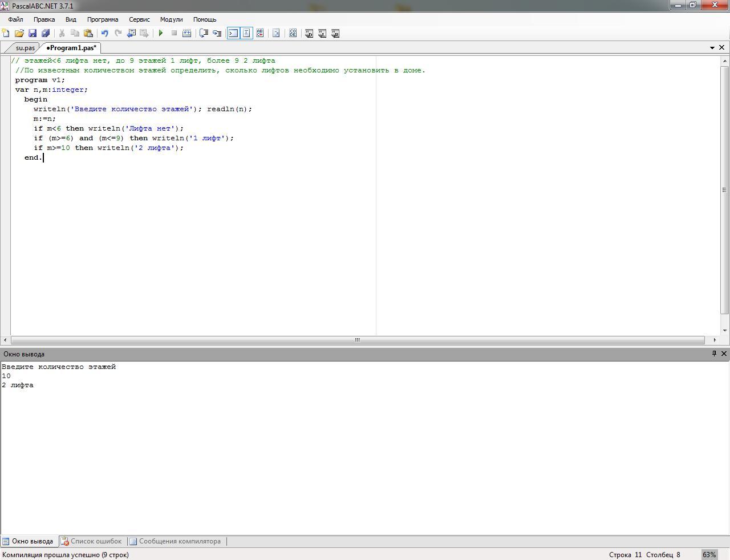The height and width of the screenshot is (560, 730).
Task: Open a file using the folder icon
Action: coord(19,33)
